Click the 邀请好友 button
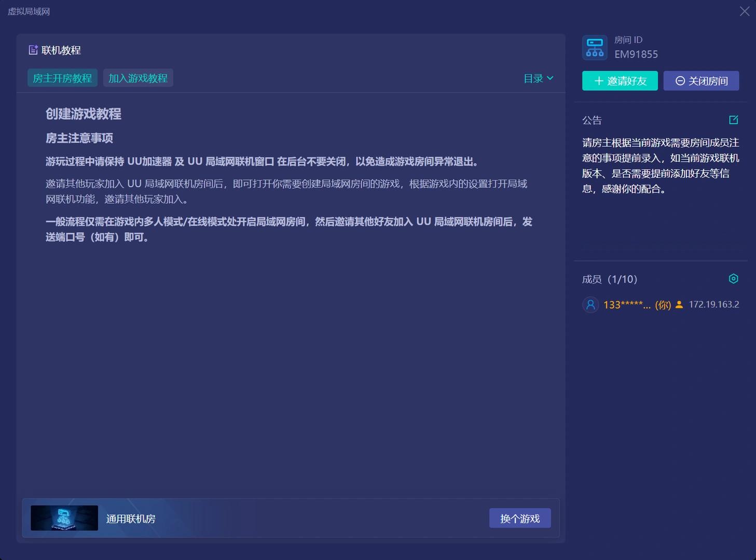 pyautogui.click(x=620, y=81)
